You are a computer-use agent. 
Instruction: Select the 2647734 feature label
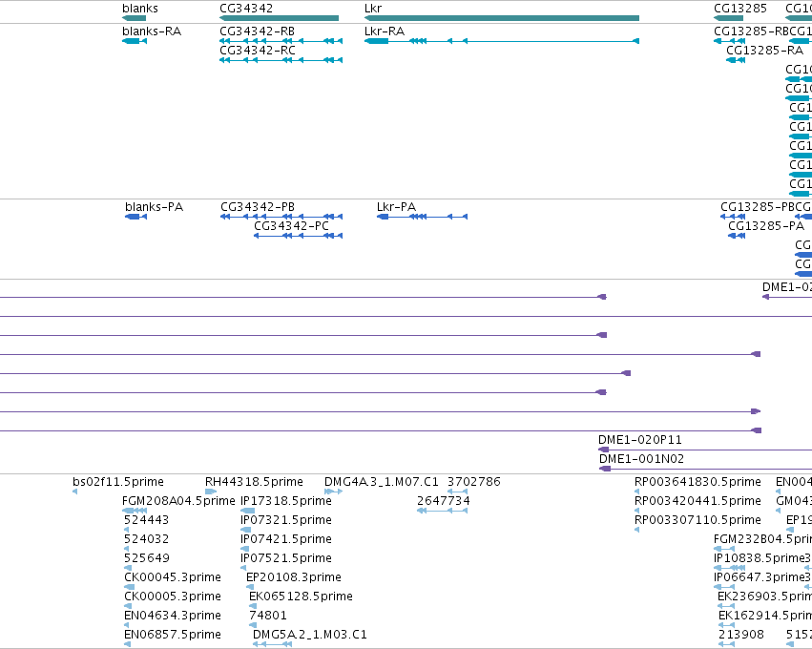click(x=444, y=501)
